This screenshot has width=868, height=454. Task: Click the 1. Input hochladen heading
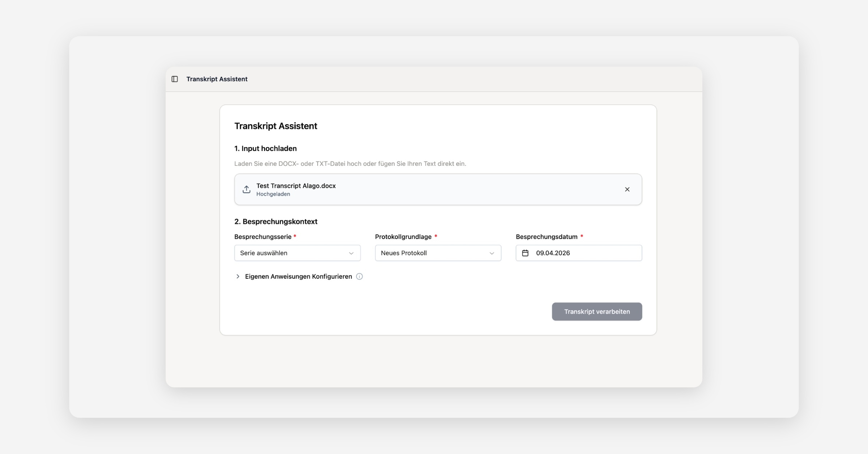(x=265, y=148)
